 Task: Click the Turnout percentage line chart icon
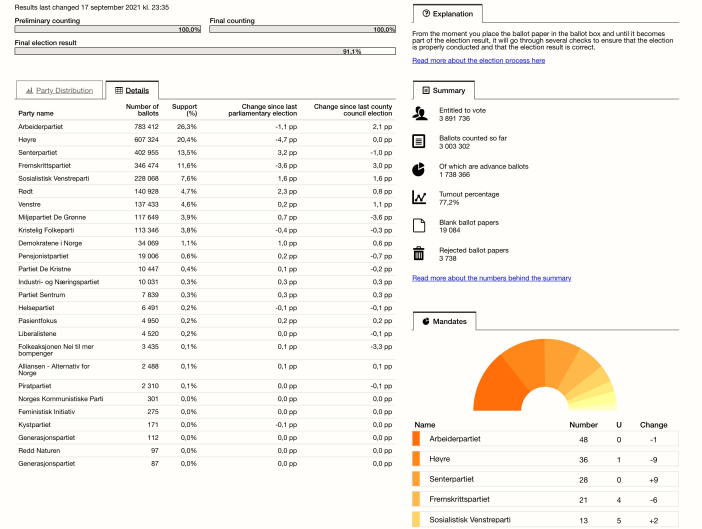click(x=420, y=197)
